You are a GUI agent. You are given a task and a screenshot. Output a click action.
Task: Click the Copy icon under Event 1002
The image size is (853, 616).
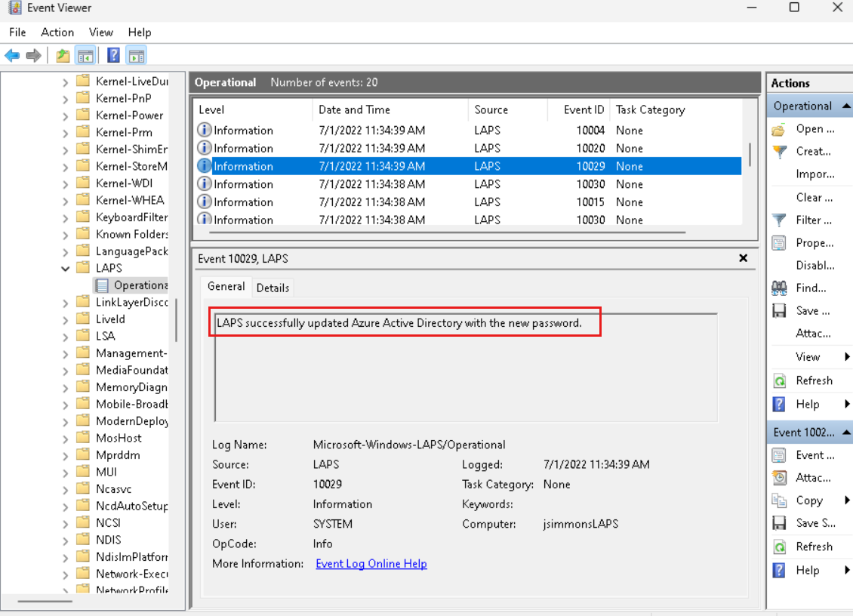[x=781, y=500]
